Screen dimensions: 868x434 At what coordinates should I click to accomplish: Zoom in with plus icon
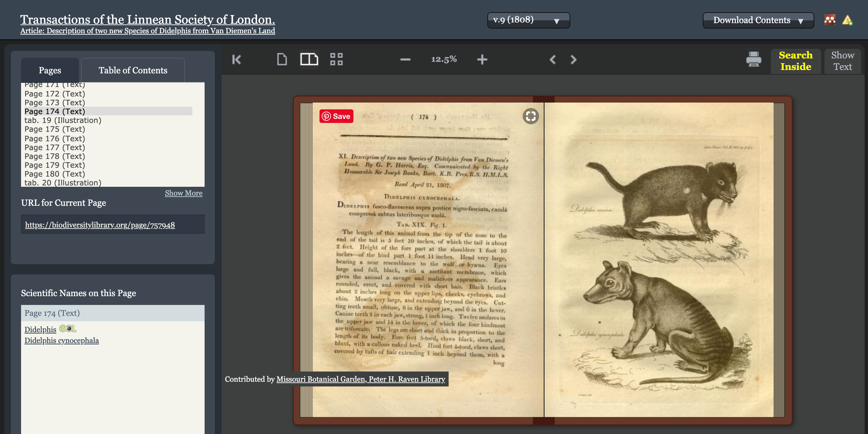point(482,60)
